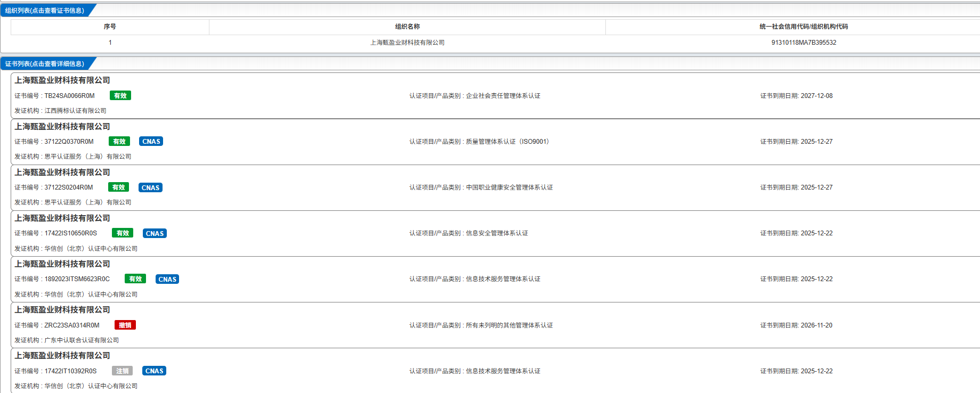980x393 pixels.
Task: Click category 企业社会责任管理体系认证
Action: click(503, 96)
